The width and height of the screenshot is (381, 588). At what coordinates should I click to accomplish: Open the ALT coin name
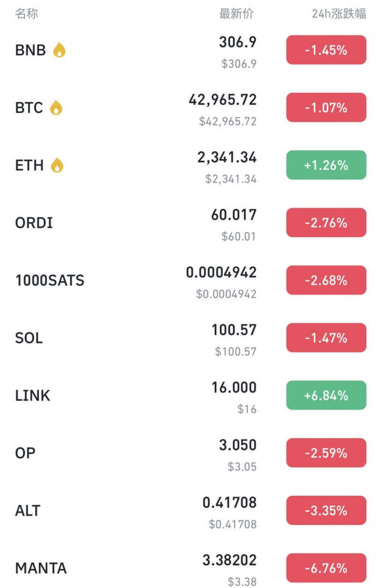pyautogui.click(x=27, y=511)
